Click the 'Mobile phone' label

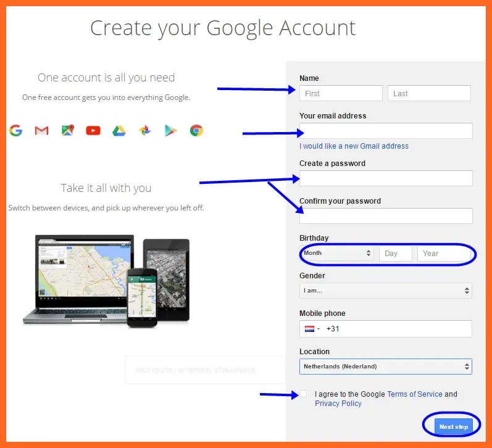(322, 313)
